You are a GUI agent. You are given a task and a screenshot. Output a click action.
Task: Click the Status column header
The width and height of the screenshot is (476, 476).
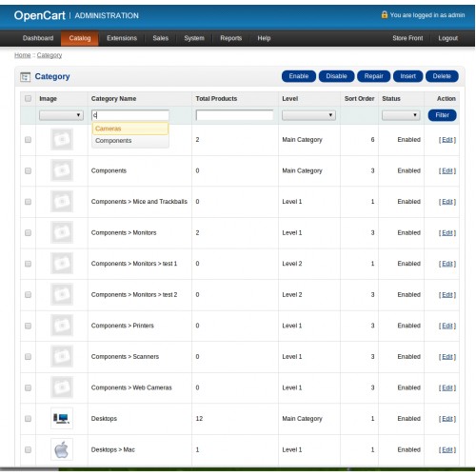click(391, 99)
